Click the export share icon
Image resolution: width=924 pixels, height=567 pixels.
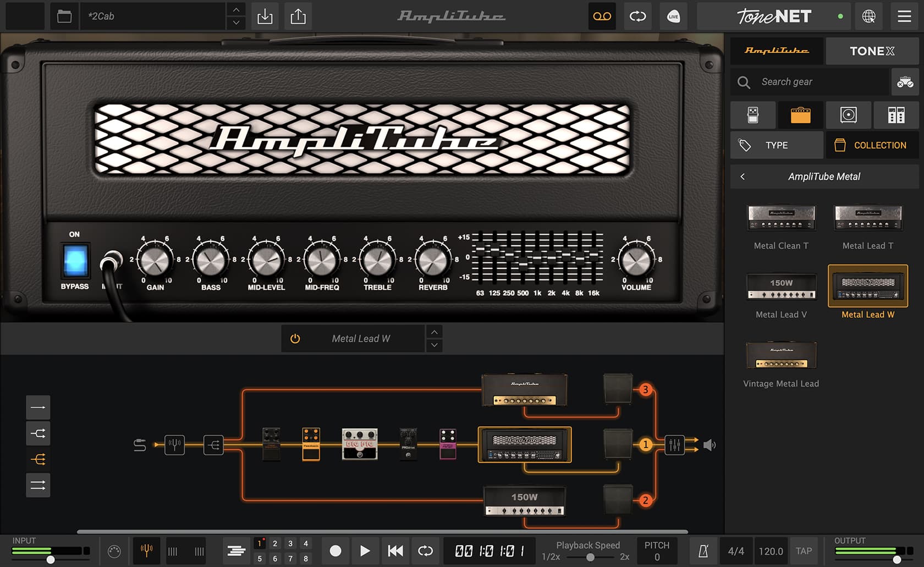point(298,16)
